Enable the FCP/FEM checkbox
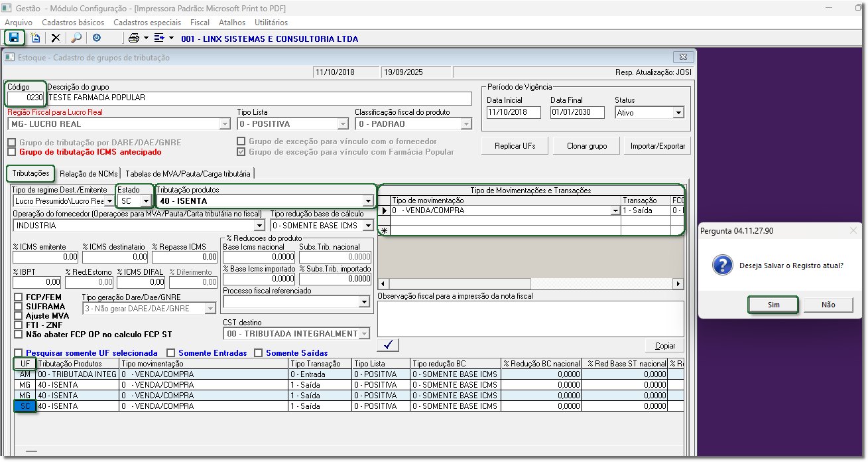 point(19,297)
